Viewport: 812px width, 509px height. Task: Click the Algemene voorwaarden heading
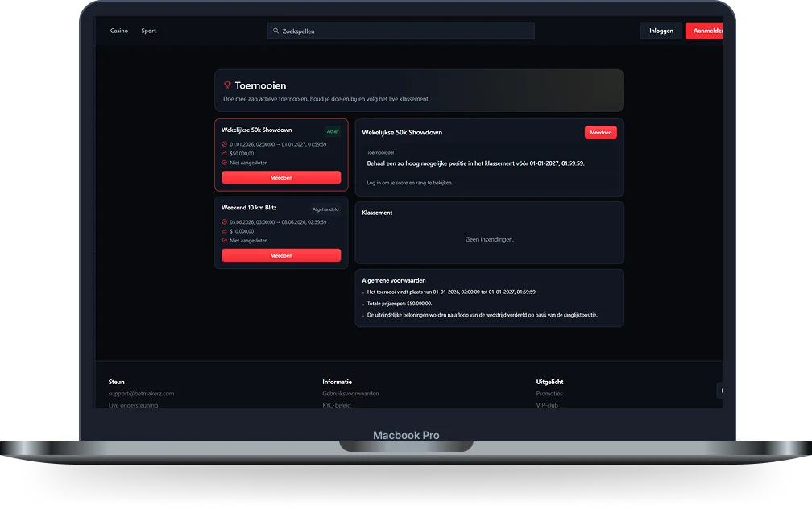394,280
